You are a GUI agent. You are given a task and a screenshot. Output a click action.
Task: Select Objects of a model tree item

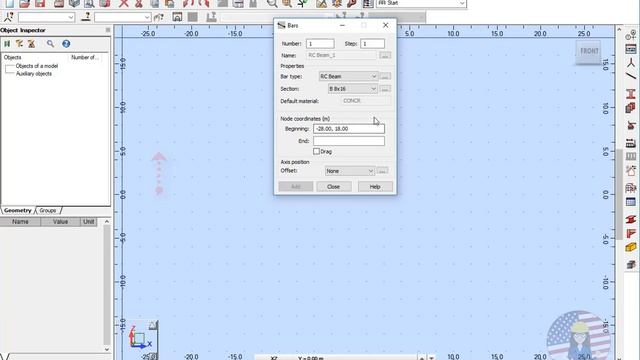(x=36, y=66)
